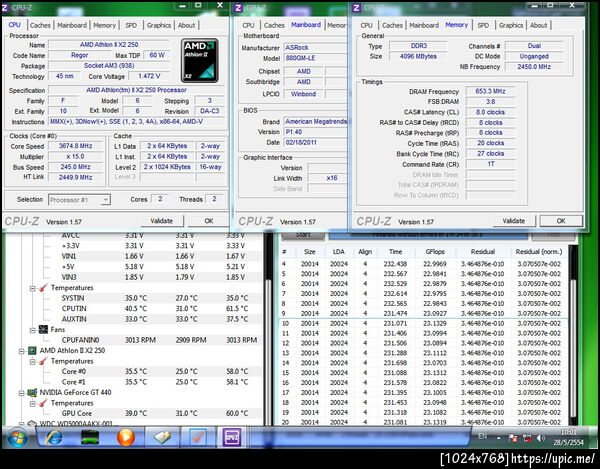Open Windows Media Player from the taskbar
The width and height of the screenshot is (600, 469).
coord(126,437)
